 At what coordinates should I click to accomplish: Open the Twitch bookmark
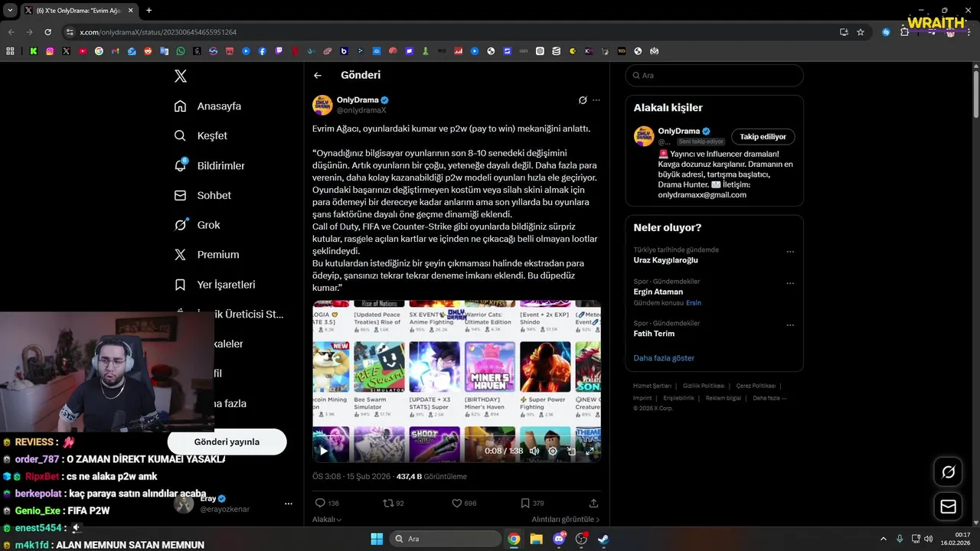click(x=279, y=51)
